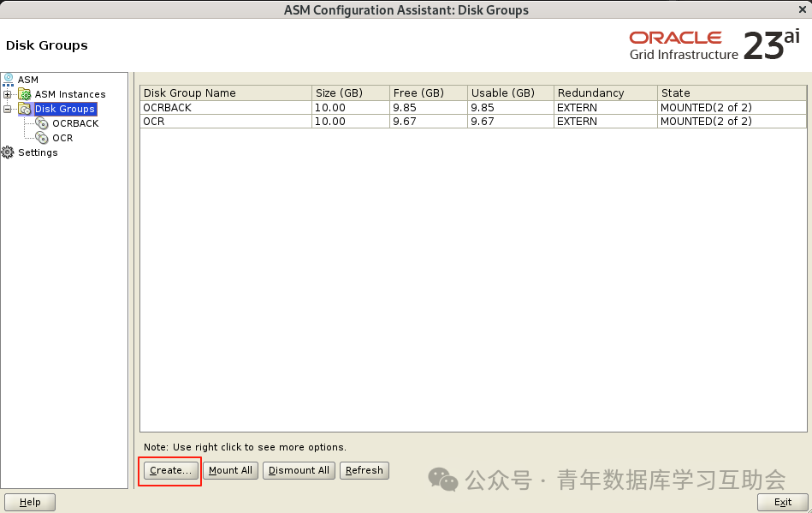Click the 9.67 Free (GB) cell
Image resolution: width=812 pixels, height=513 pixels.
click(x=429, y=122)
